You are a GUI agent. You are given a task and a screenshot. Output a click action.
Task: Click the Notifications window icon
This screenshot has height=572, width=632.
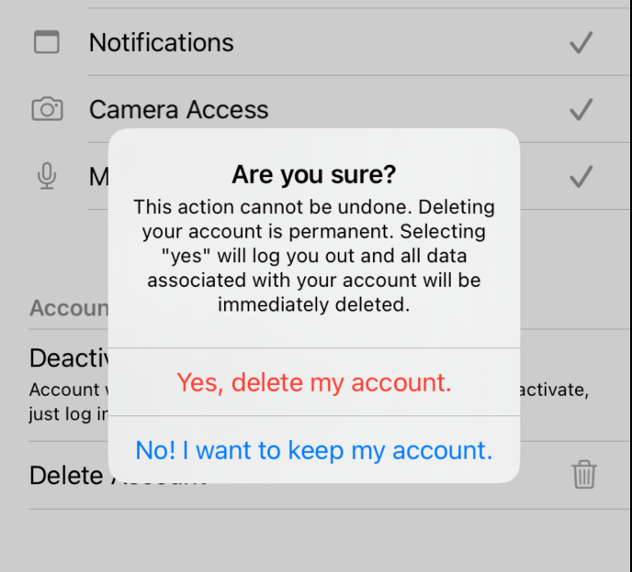point(46,42)
